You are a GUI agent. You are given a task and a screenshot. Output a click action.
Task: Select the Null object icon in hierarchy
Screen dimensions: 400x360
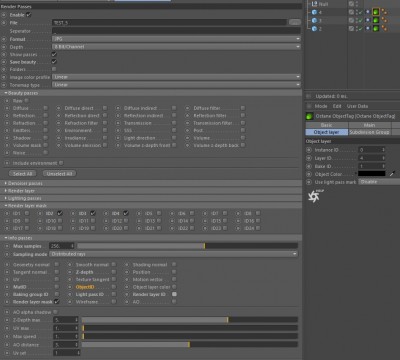click(x=314, y=4)
